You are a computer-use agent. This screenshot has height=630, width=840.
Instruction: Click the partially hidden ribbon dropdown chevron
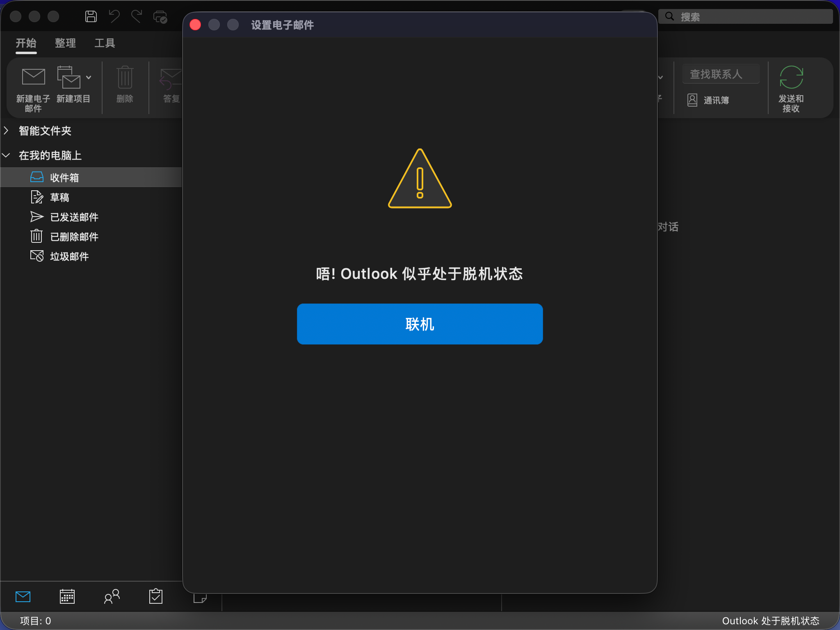tap(660, 77)
